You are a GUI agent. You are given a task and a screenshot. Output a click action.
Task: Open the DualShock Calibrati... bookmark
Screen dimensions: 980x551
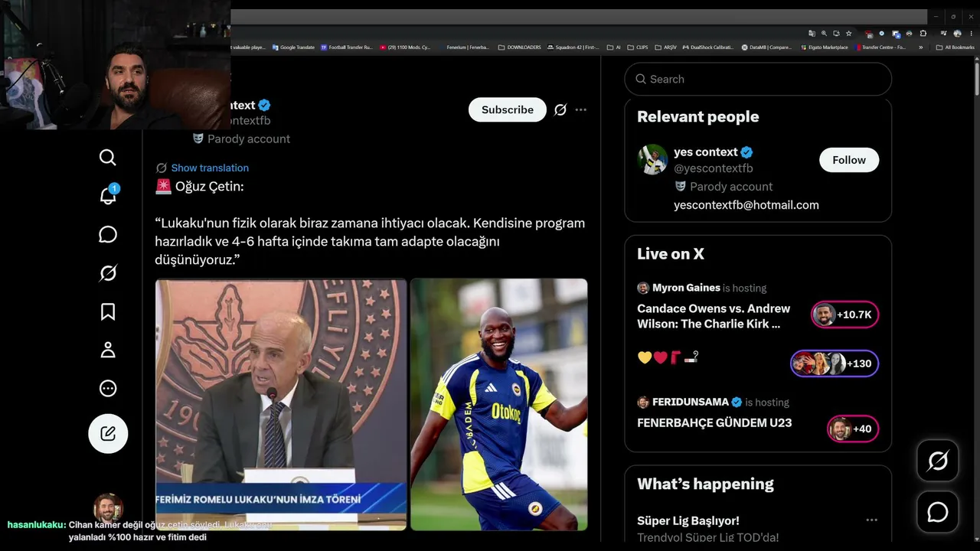pyautogui.click(x=707, y=47)
